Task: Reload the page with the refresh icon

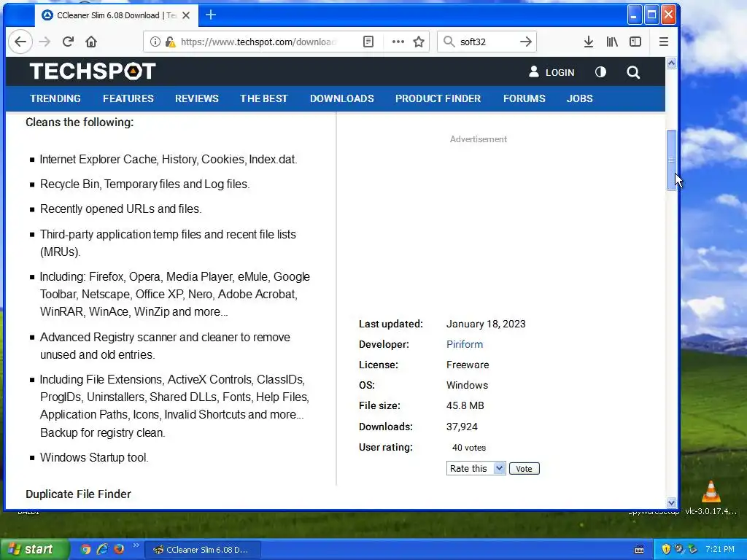Action: (68, 42)
